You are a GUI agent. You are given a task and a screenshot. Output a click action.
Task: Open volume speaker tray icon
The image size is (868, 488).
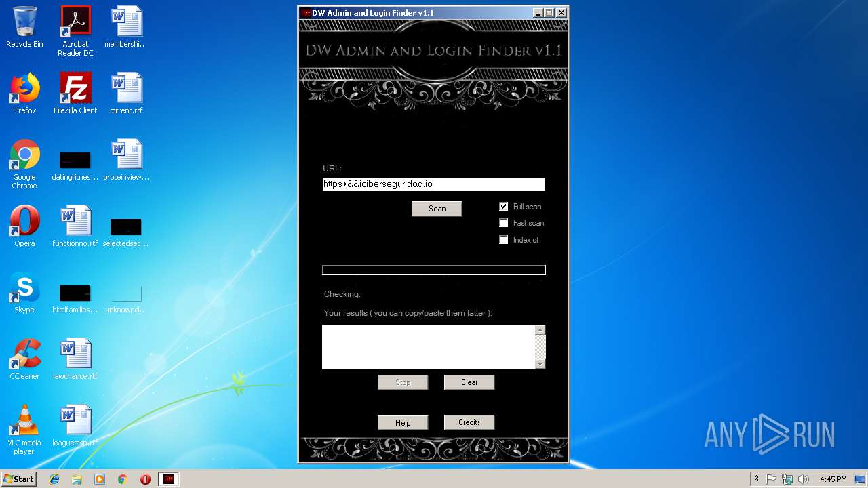[x=804, y=479]
